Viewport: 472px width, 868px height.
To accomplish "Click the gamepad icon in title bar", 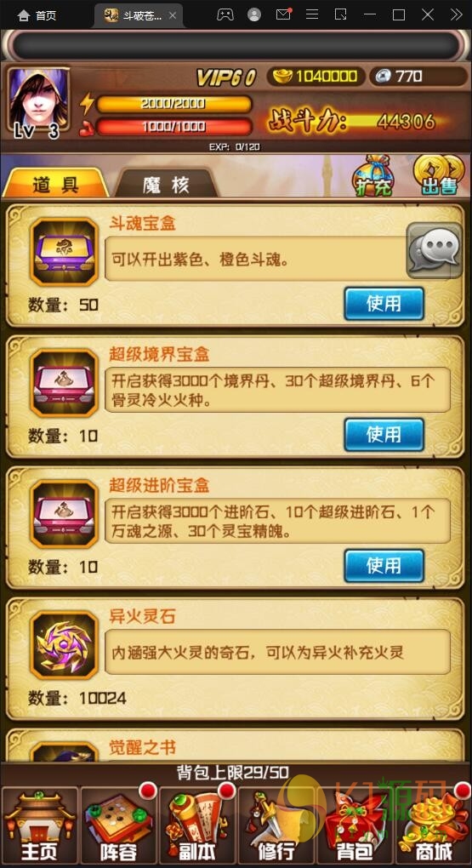I will coord(225,15).
